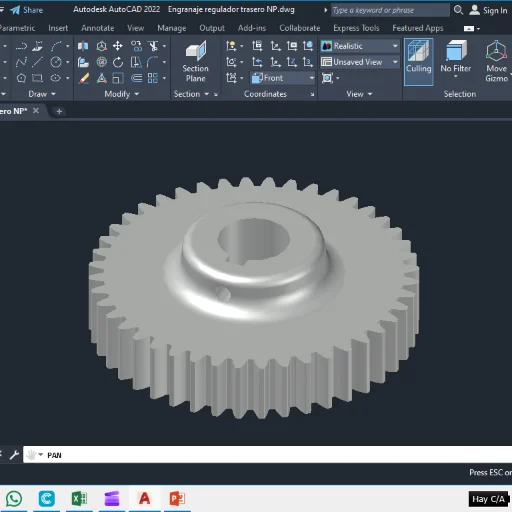
Task: Click the customization wrench on command line
Action: (14, 455)
